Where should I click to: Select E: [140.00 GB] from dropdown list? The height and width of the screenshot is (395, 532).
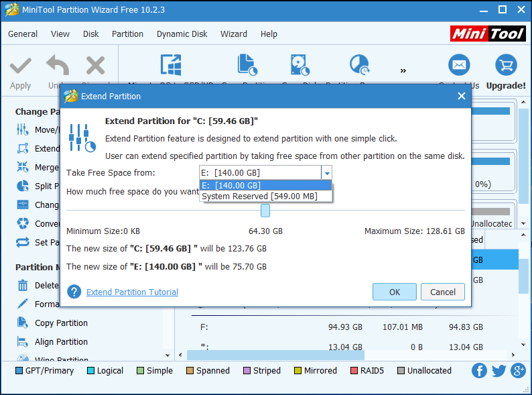point(265,186)
